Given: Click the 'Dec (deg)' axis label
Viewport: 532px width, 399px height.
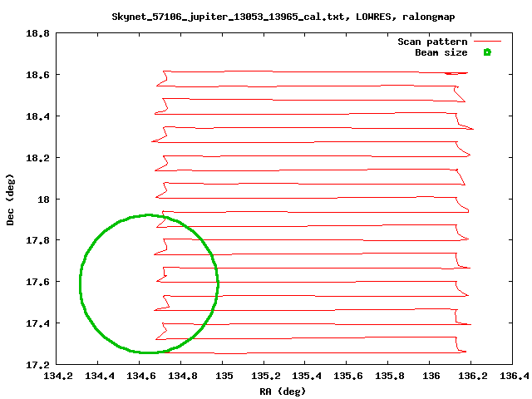Looking at the screenshot, I should [x=10, y=199].
